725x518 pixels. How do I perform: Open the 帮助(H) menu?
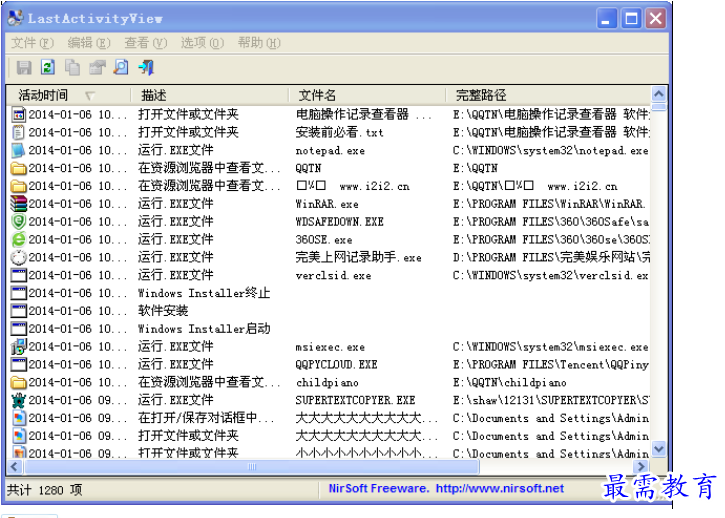click(259, 43)
